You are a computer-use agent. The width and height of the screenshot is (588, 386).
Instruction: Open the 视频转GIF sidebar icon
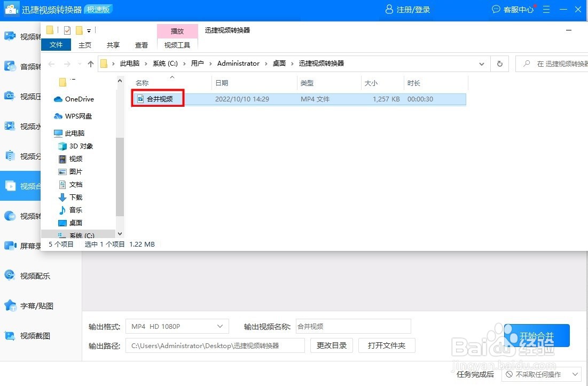10,216
